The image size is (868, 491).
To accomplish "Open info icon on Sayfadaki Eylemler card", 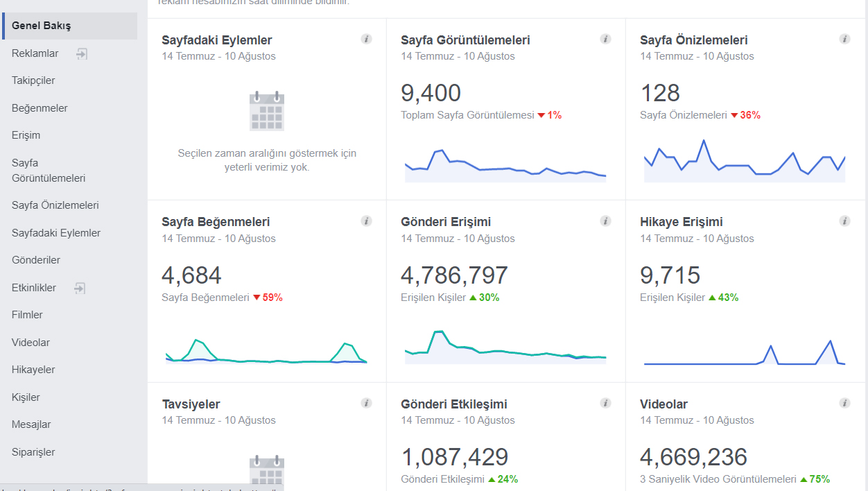I will [367, 39].
